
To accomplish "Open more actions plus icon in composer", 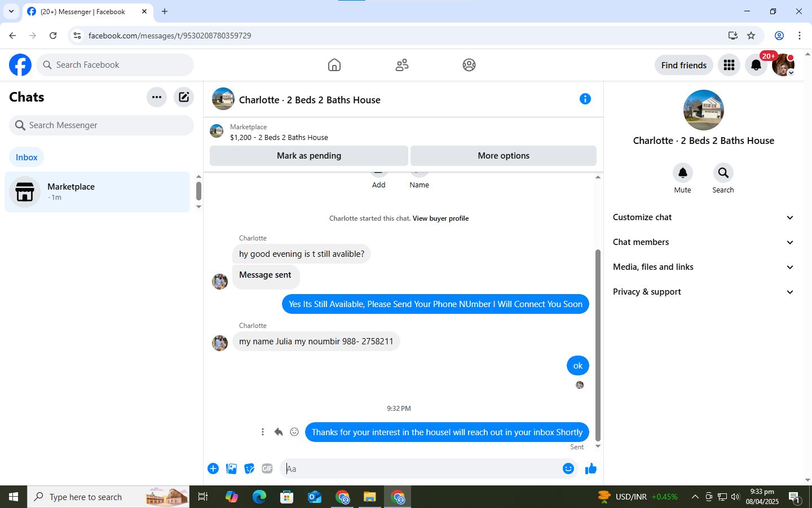I will coord(213,468).
